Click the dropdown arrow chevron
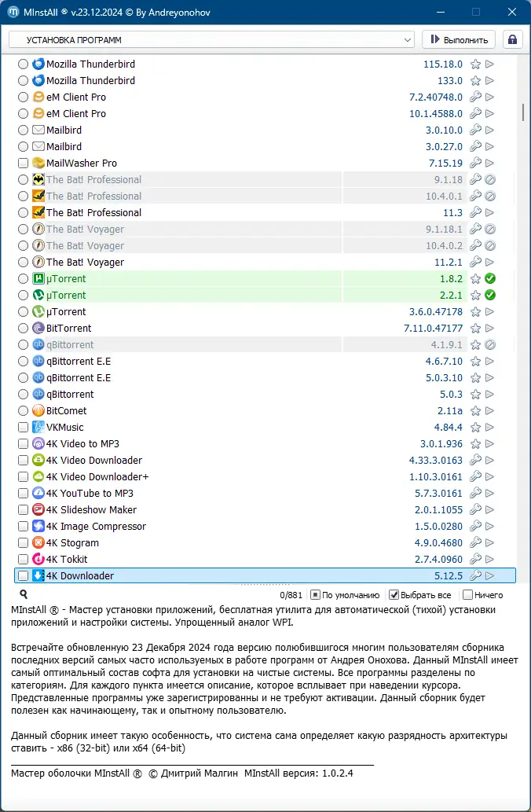This screenshot has width=531, height=812. click(x=408, y=40)
